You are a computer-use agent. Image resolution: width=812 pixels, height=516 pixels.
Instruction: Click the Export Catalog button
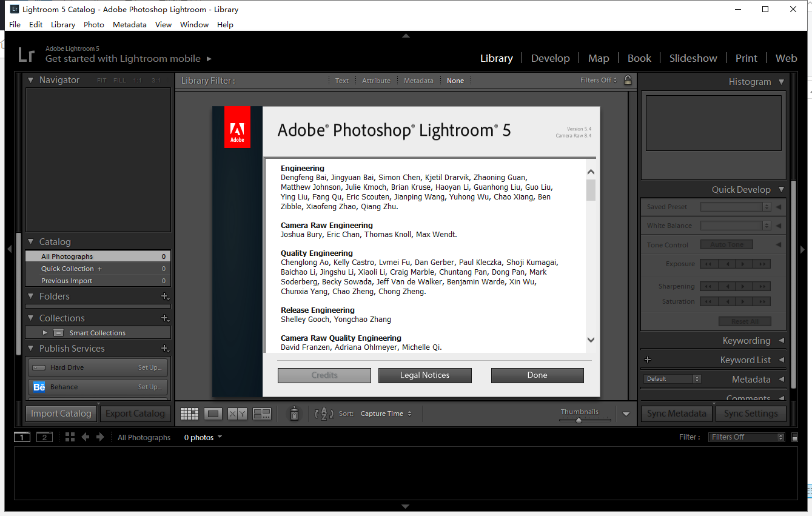click(135, 414)
